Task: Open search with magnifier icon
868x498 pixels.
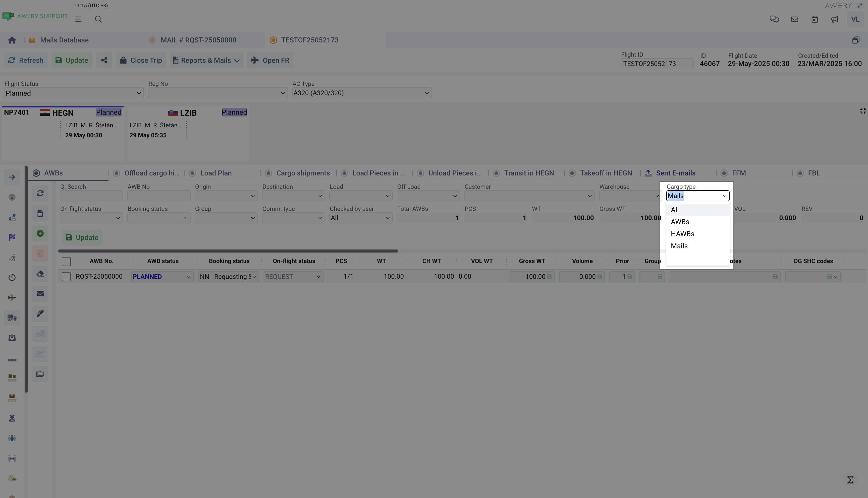Action: [x=98, y=20]
